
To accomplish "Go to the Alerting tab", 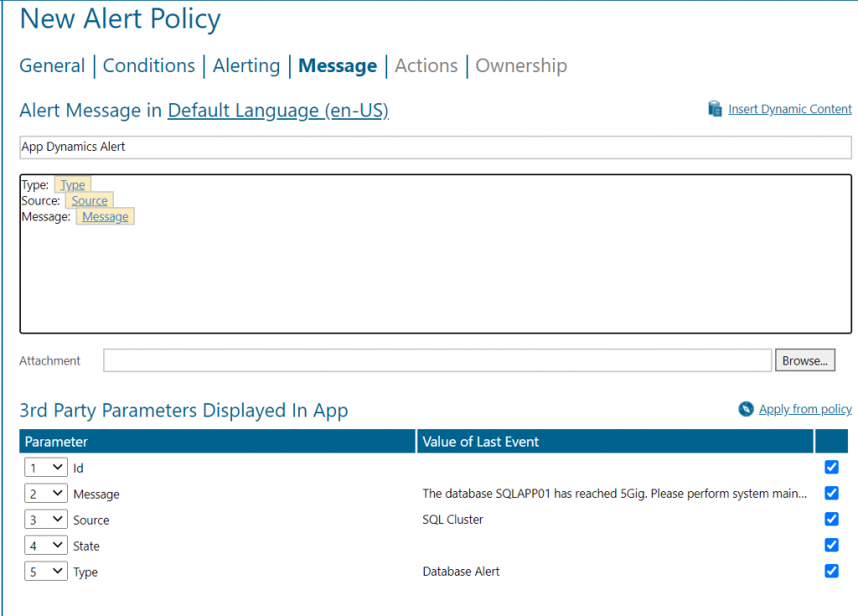I will pos(246,65).
